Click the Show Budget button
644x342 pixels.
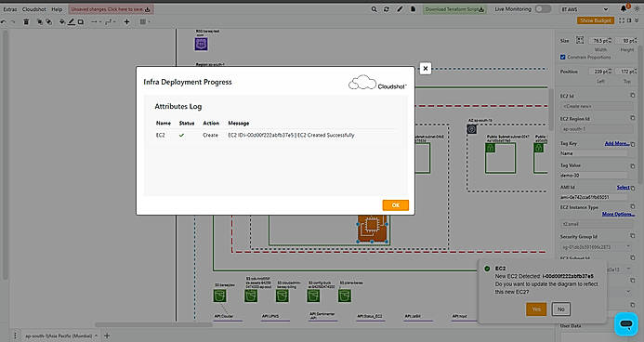click(596, 20)
